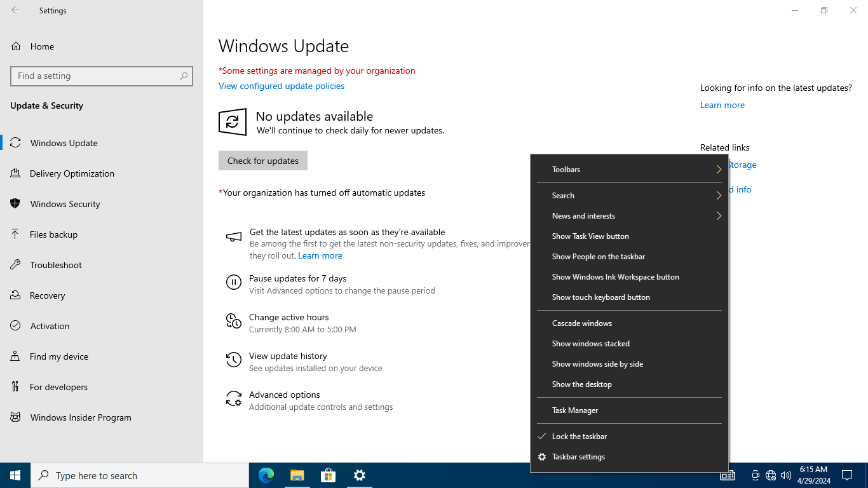Click Learn more under latest updates info
The width and height of the screenshot is (868, 488).
[722, 105]
